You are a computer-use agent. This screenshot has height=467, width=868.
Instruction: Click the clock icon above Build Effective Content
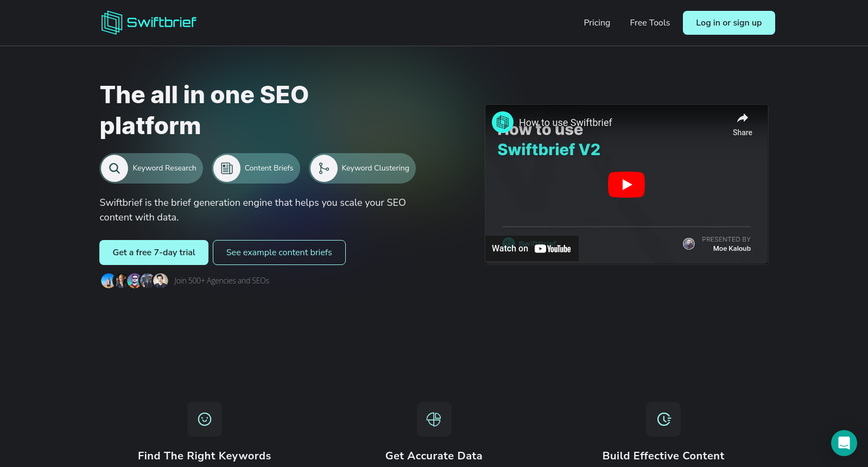point(663,419)
